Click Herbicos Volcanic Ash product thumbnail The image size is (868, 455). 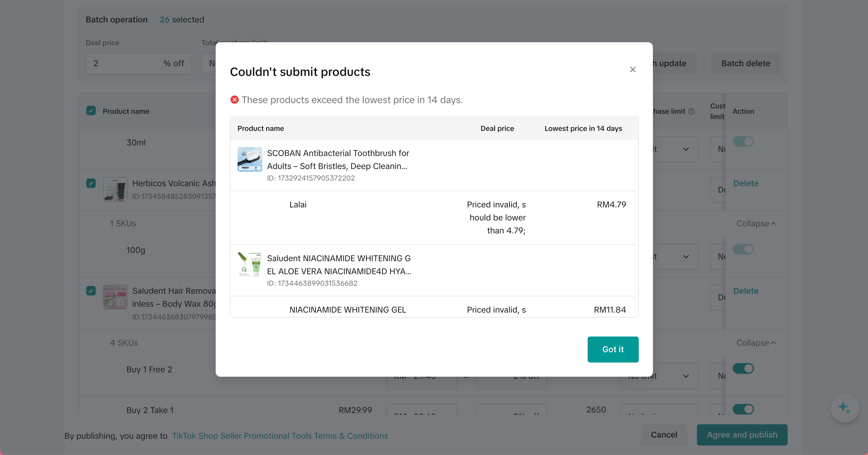coord(115,189)
